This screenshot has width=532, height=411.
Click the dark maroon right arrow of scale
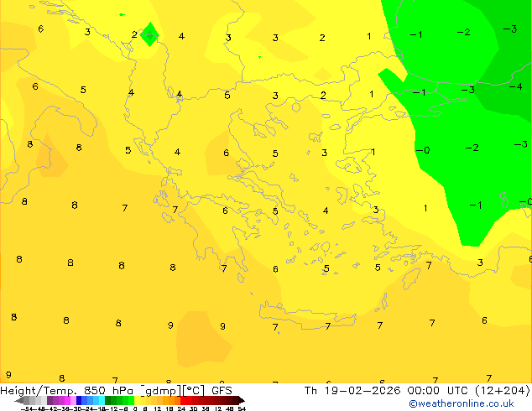(x=242, y=400)
